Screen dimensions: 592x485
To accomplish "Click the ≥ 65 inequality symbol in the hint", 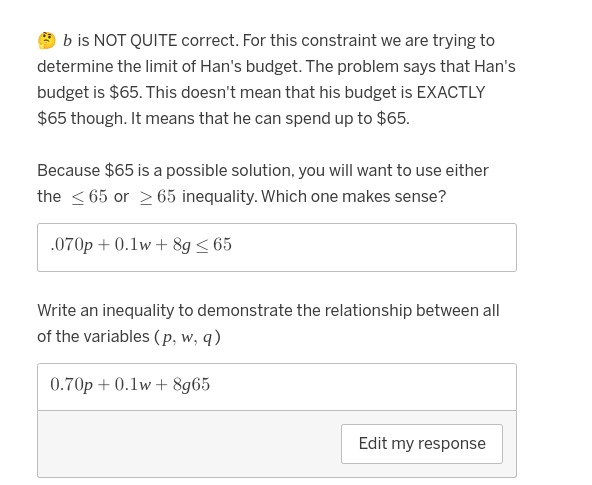I will point(157,197).
